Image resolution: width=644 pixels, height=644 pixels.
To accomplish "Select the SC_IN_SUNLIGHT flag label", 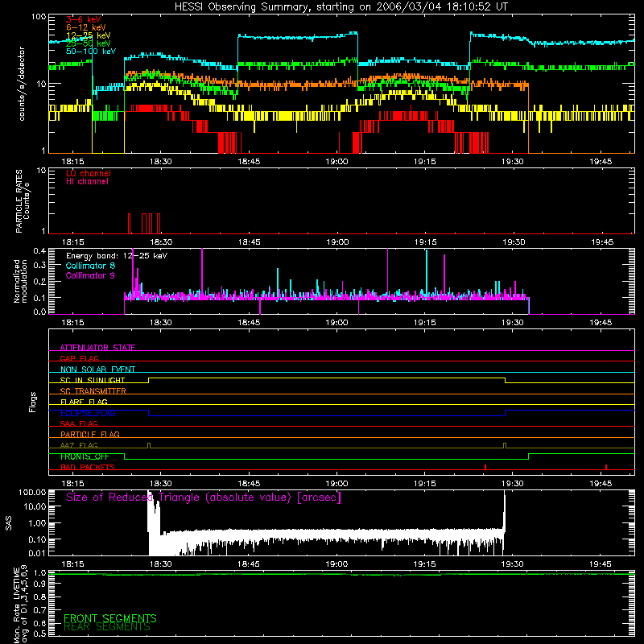I will 93,380.
